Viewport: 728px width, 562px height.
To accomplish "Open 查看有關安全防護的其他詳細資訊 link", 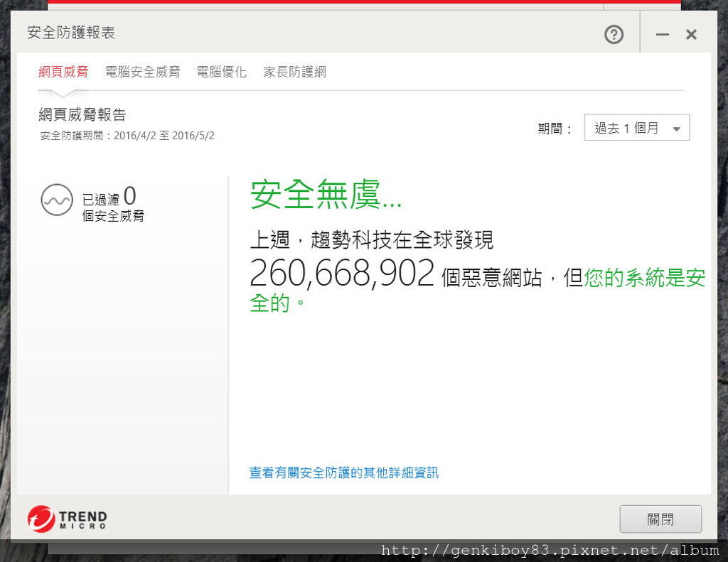I will point(344,473).
